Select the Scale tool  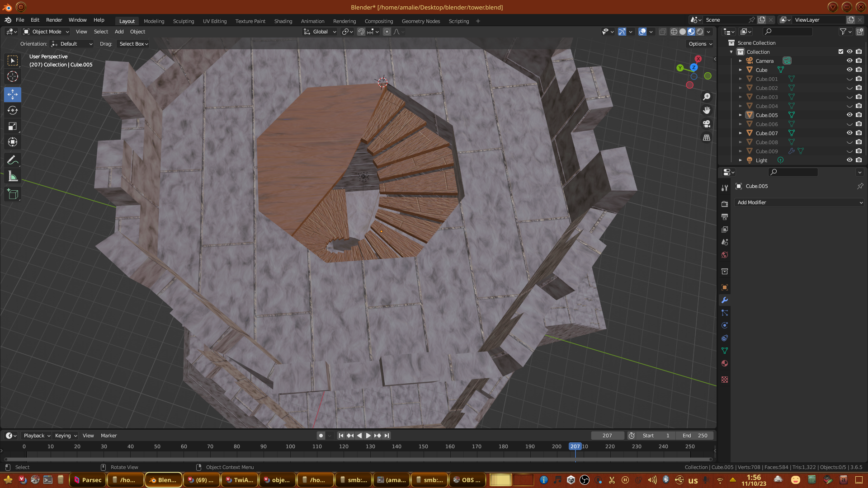[13, 127]
